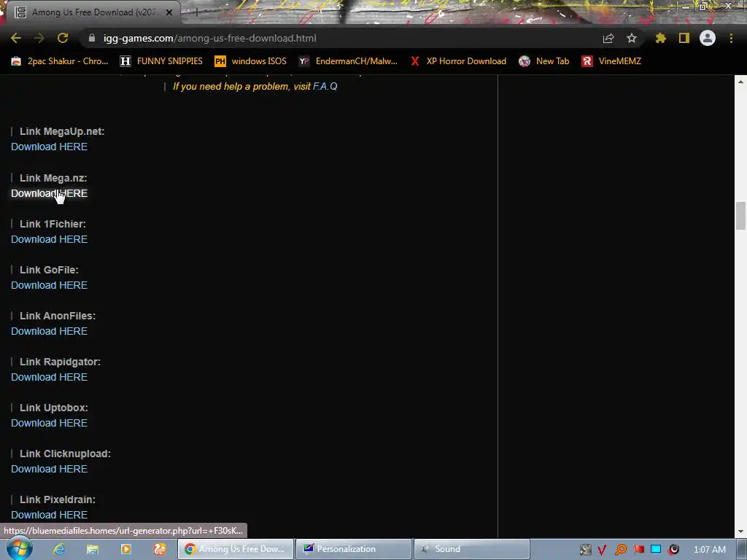Viewport: 747px width, 560px height.
Task: Launch Windows Media Player from taskbar
Action: pyautogui.click(x=126, y=549)
